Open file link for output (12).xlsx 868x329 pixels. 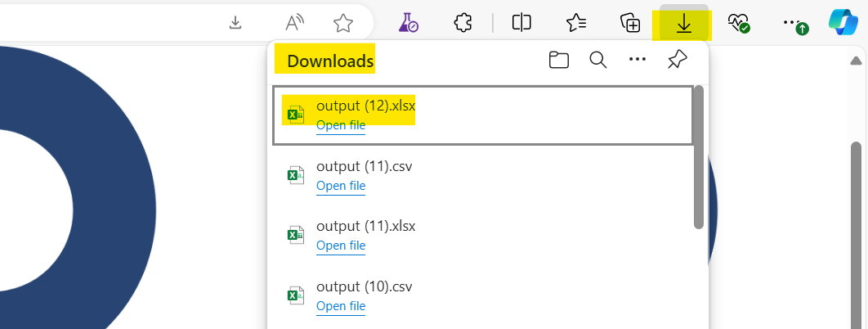click(341, 126)
